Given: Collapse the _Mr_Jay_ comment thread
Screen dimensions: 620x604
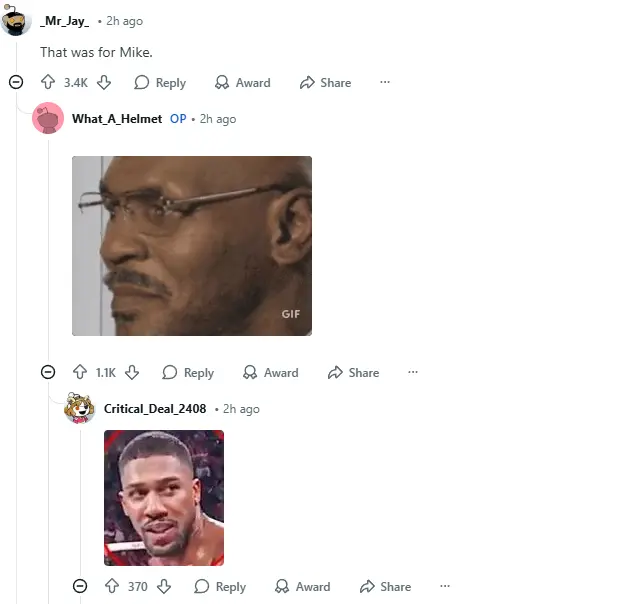Looking at the screenshot, I should [16, 82].
